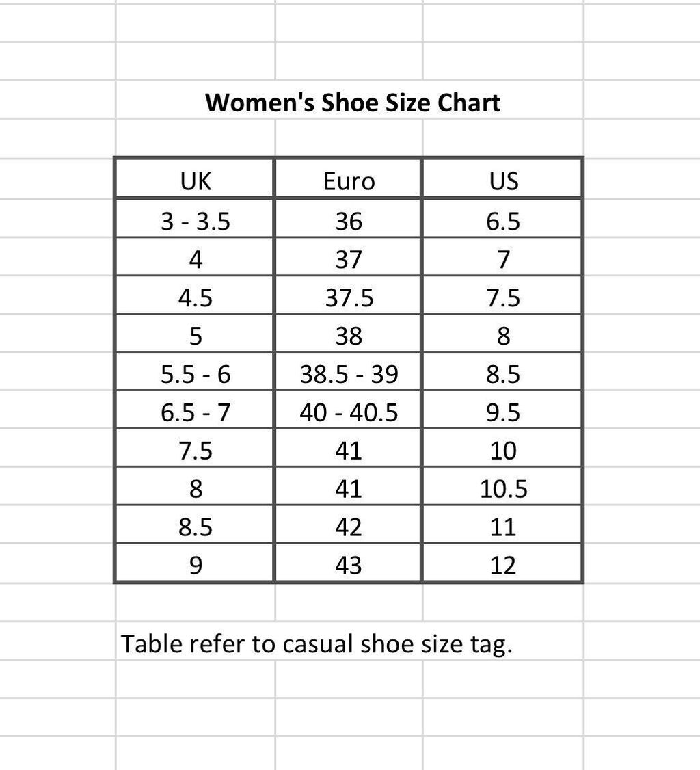Select the US cell with value 8
The height and width of the screenshot is (770, 700).
(503, 336)
